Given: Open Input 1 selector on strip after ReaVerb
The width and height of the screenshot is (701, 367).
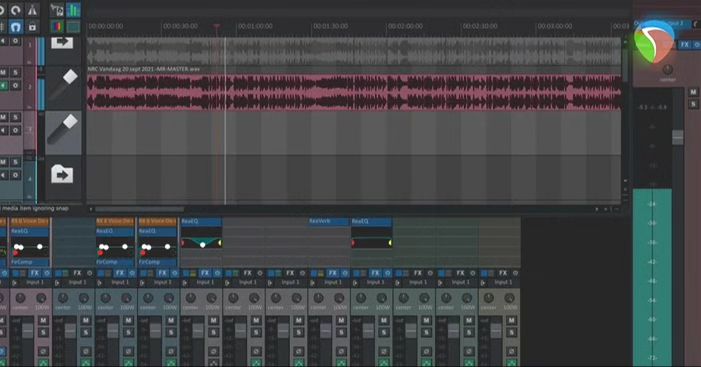Looking at the screenshot, I should tap(376, 283).
